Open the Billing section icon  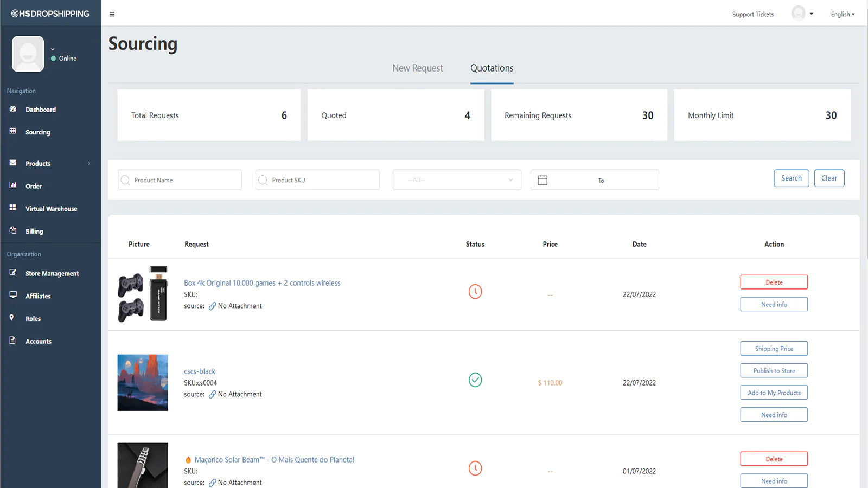click(13, 230)
